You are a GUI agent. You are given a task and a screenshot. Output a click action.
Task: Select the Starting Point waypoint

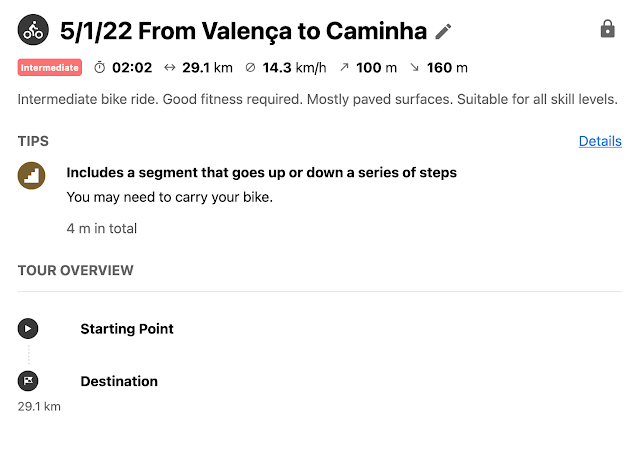pyautogui.click(x=127, y=328)
